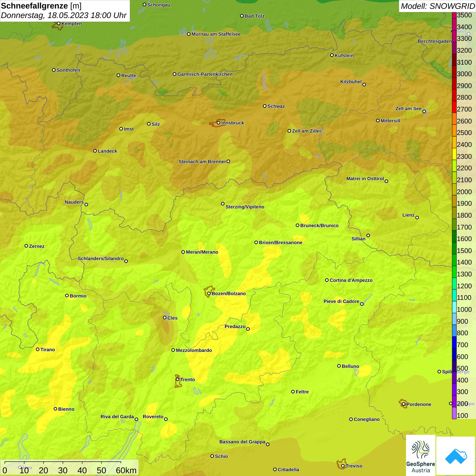Click the Rovereto label

point(153,417)
